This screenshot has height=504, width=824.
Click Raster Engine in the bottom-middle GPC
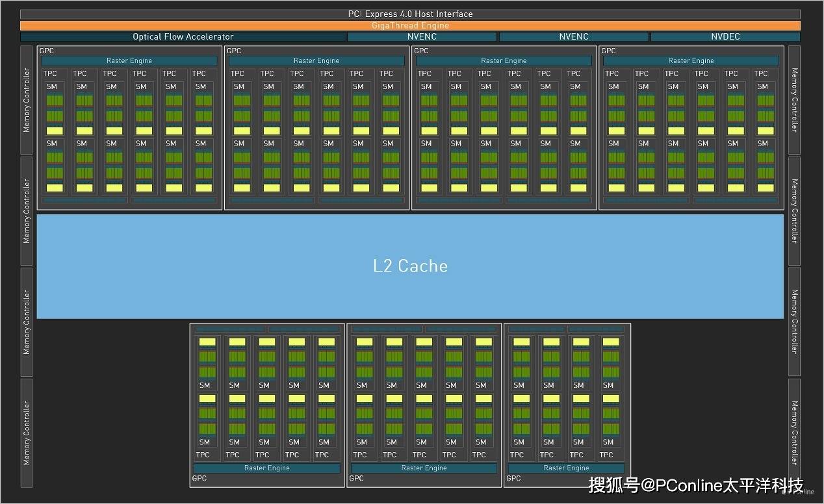(424, 468)
